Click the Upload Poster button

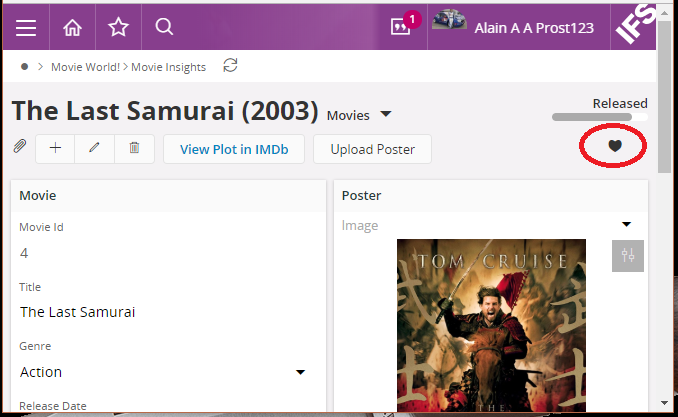pos(372,149)
